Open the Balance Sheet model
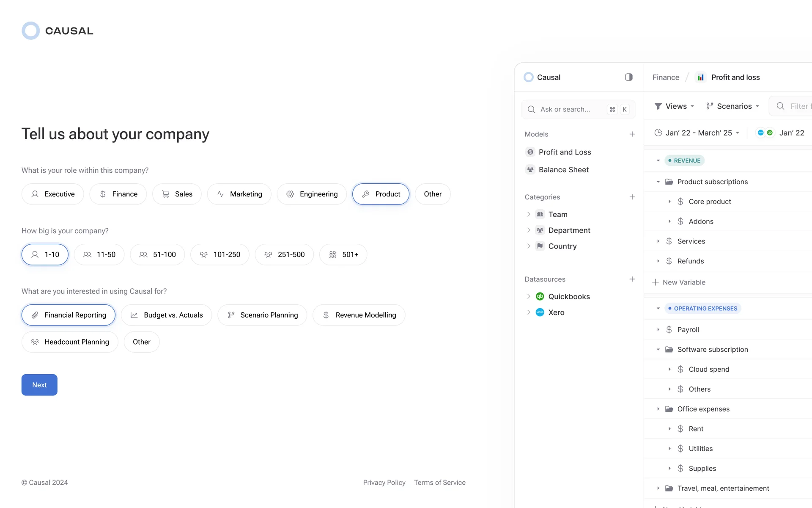Screen dimensions: 812x508 (563, 170)
